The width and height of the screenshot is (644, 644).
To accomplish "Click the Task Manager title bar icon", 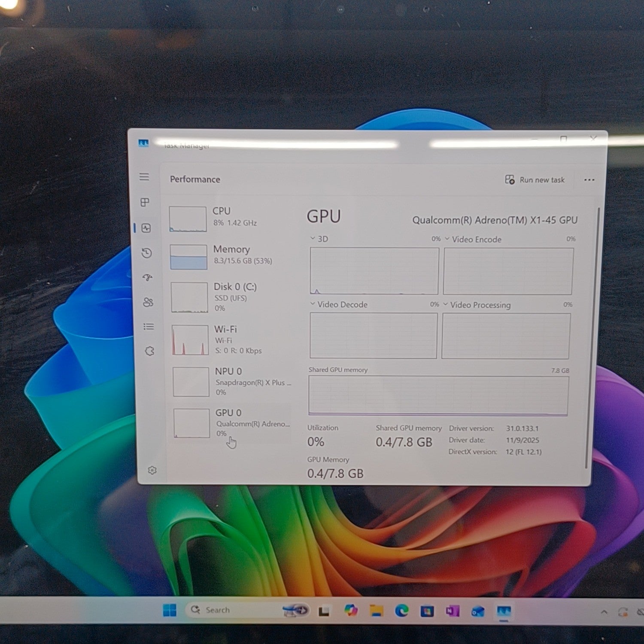I will (x=143, y=143).
